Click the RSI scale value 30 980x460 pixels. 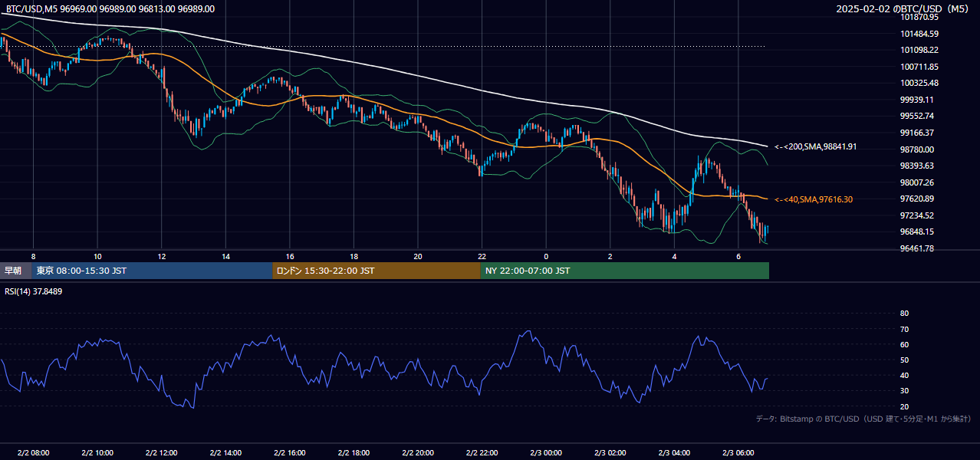pos(904,391)
